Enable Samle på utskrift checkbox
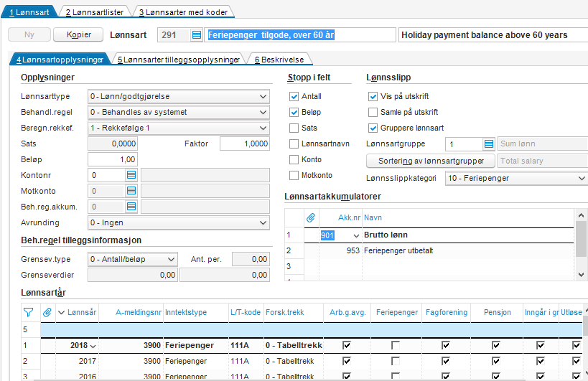Viewport: 588px width, 381px height. [373, 113]
